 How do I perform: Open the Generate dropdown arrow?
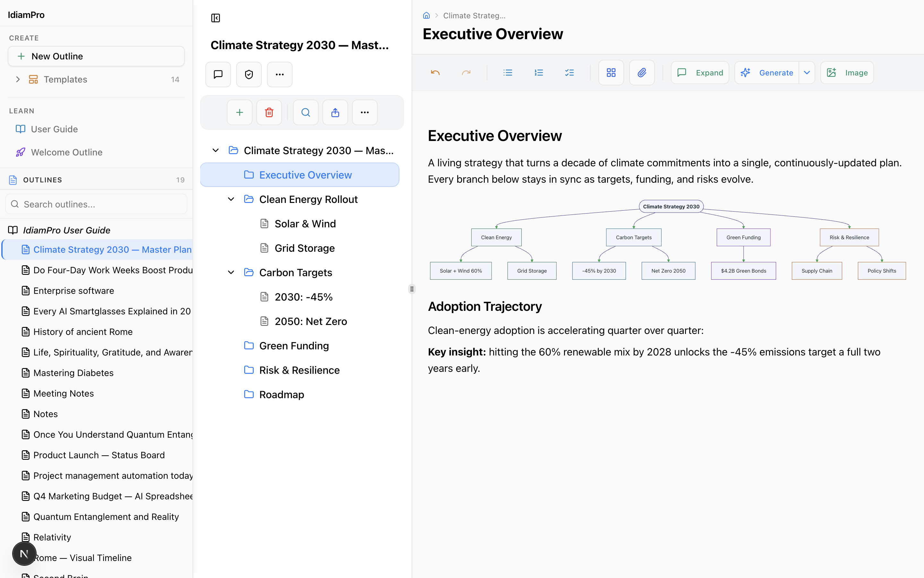point(807,73)
